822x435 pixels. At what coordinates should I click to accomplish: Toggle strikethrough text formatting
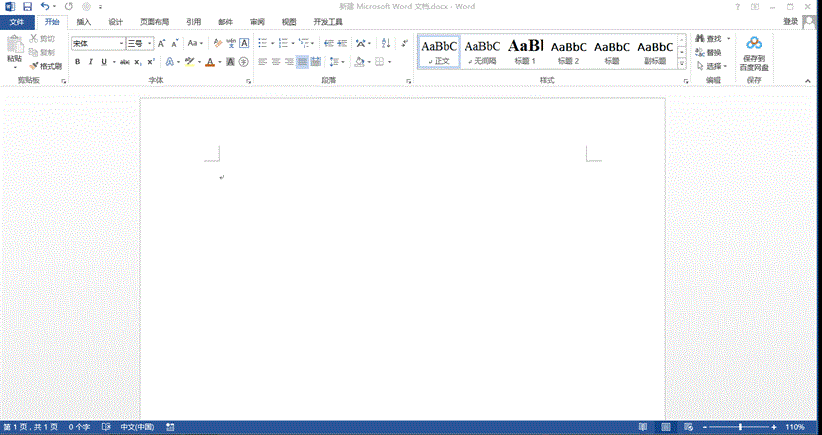(x=124, y=62)
